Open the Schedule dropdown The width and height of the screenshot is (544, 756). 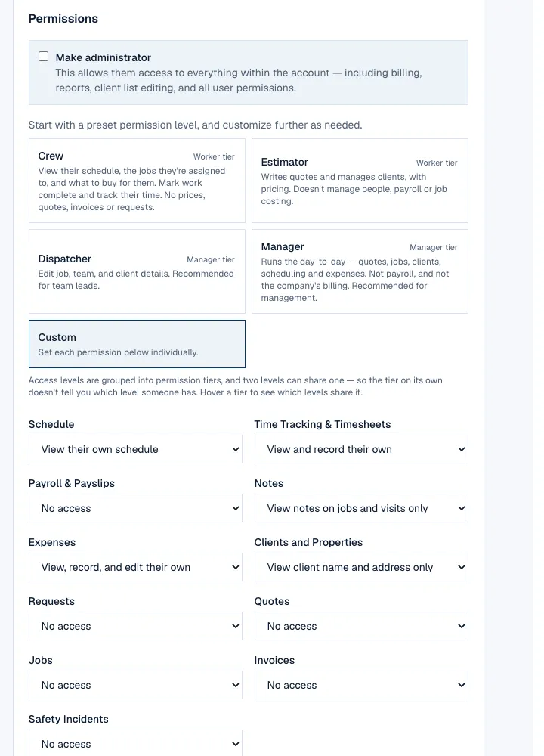pos(135,449)
